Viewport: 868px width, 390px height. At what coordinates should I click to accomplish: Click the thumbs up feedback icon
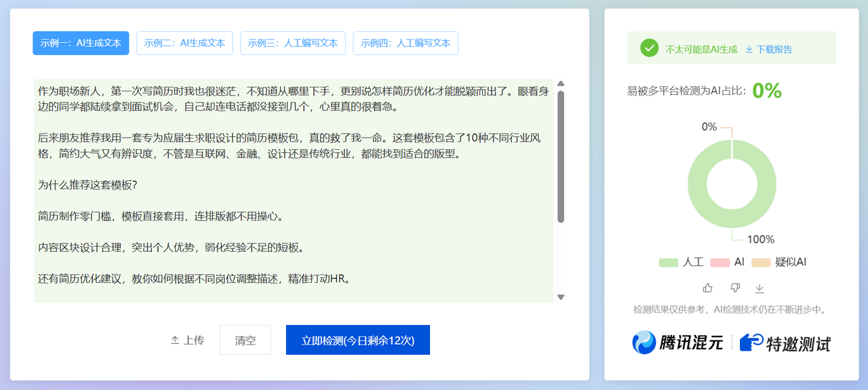(708, 288)
